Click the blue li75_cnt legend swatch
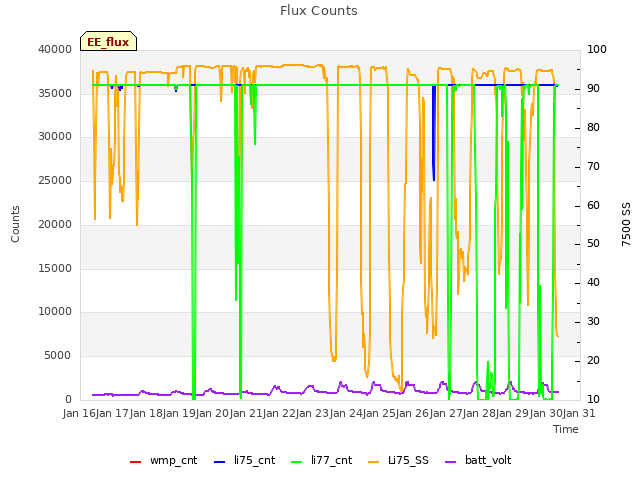 coord(220,462)
